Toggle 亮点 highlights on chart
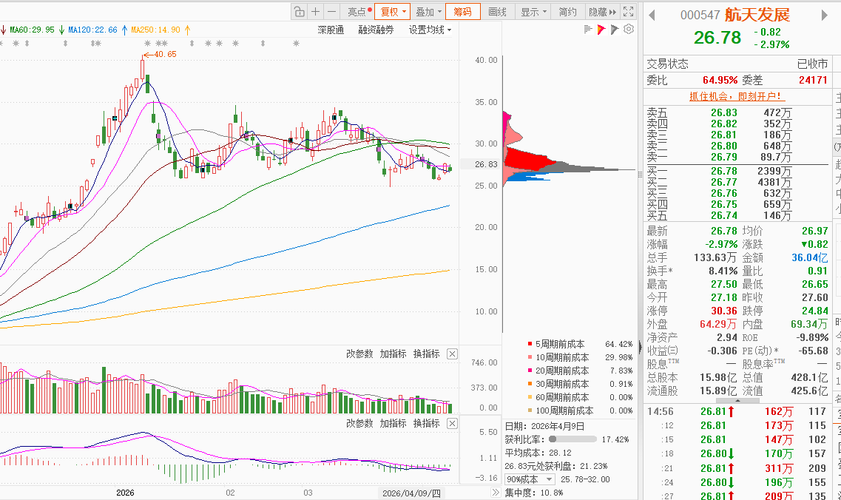Image resolution: width=841 pixels, height=500 pixels. [359, 12]
